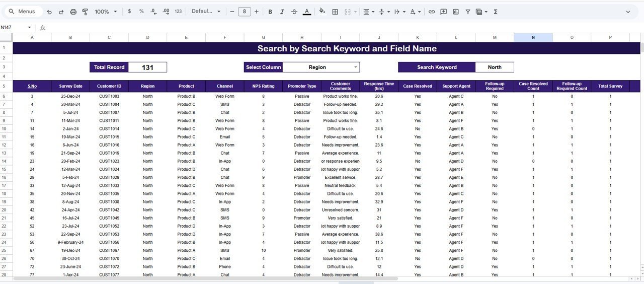644x284 pixels.
Task: Toggle strikethrough formatting
Action: [x=294, y=12]
